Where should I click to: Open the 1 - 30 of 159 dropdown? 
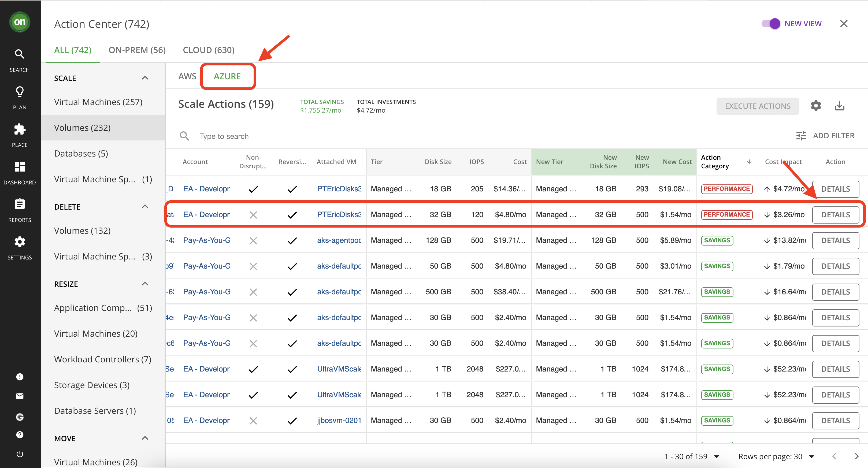coord(717,456)
